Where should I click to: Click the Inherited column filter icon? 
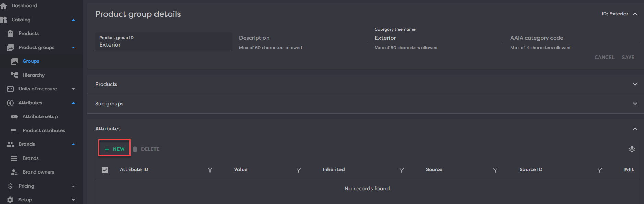pos(402,170)
